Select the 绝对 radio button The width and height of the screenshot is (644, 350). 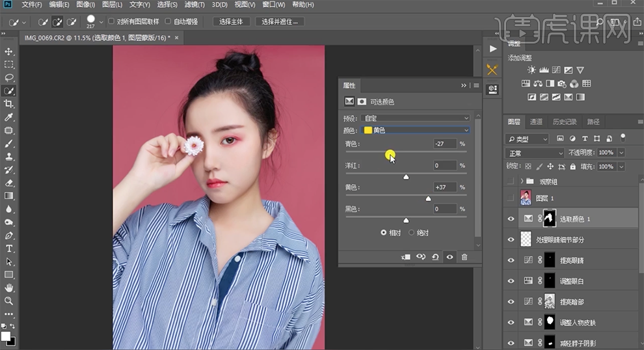pos(412,232)
